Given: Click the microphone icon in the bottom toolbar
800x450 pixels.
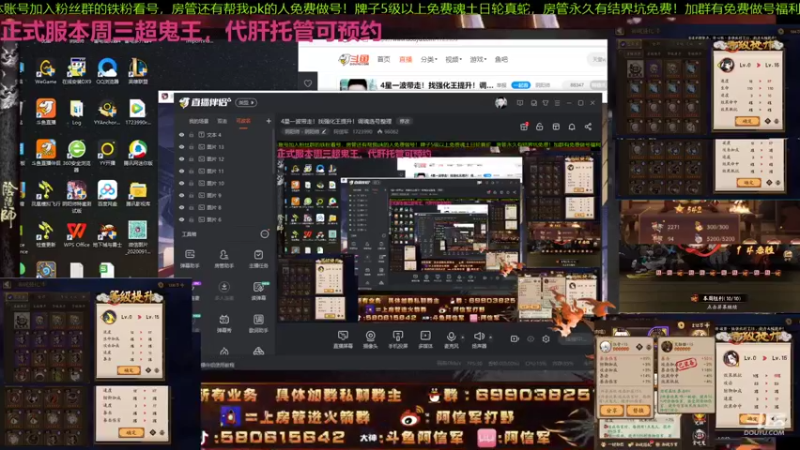Looking at the screenshot, I should (x=451, y=336).
